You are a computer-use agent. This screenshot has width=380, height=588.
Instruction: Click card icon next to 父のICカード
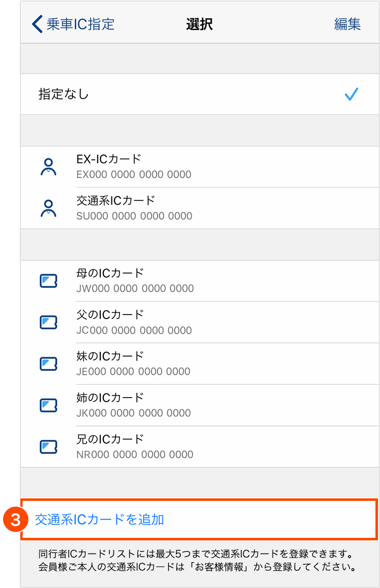[x=48, y=322]
